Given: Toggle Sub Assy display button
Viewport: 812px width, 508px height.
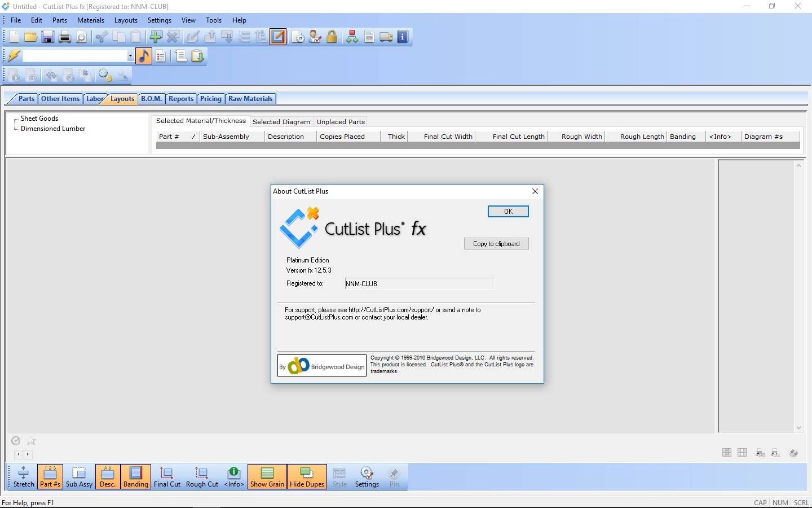Looking at the screenshot, I should [x=79, y=477].
